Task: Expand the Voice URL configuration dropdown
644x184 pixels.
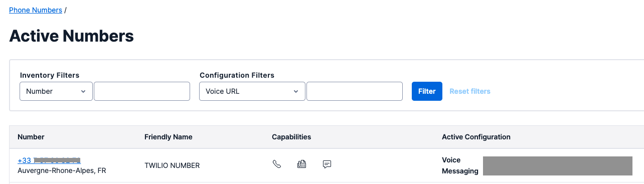Action: (x=252, y=91)
